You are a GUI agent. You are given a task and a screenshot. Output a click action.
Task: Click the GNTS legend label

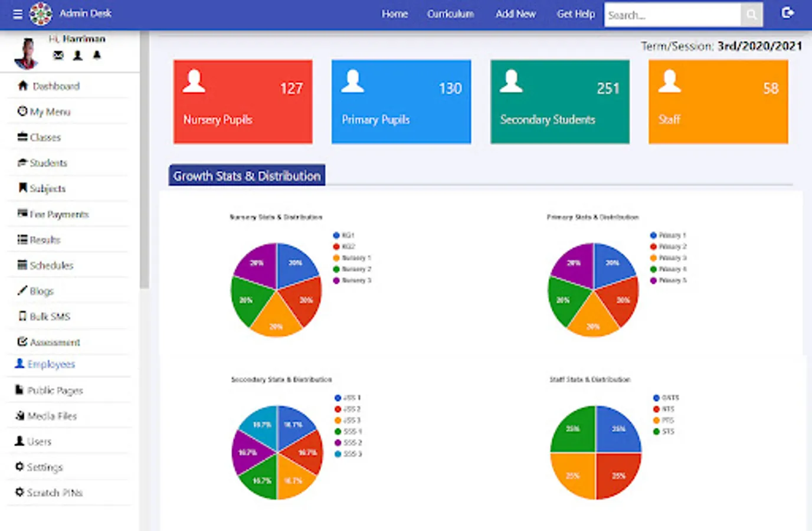[670, 398]
